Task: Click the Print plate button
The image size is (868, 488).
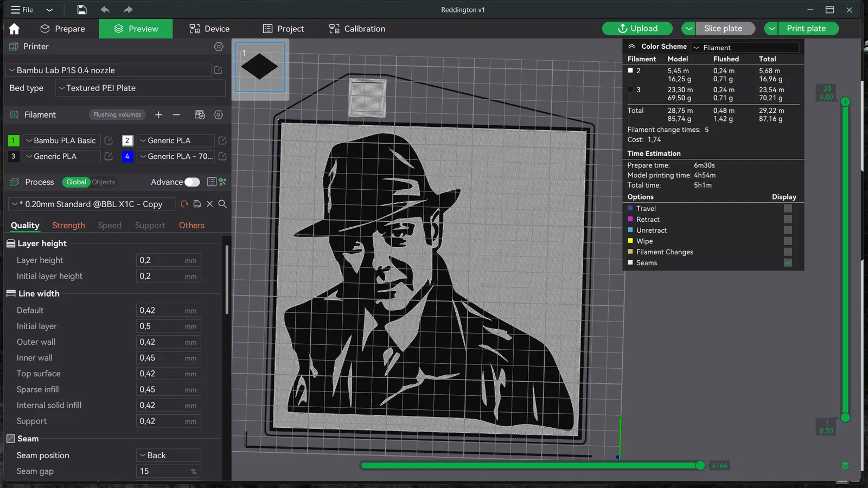Action: click(x=806, y=28)
